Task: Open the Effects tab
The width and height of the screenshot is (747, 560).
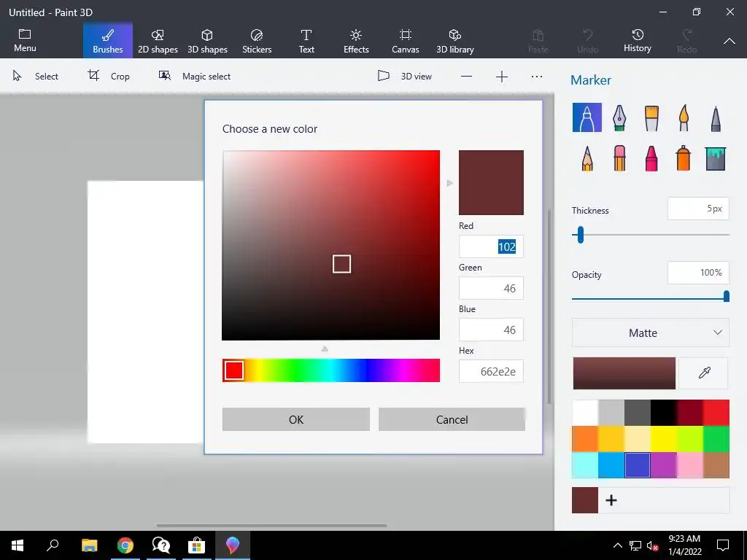Action: (x=356, y=41)
